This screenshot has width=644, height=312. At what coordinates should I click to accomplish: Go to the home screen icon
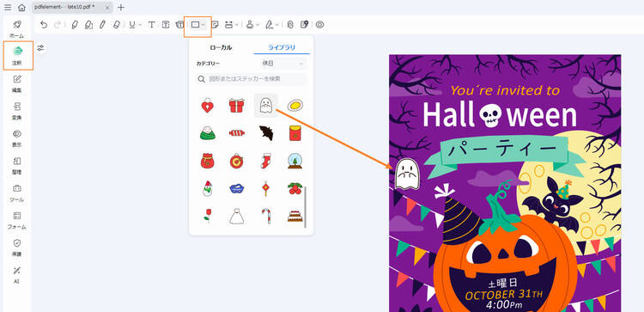click(21, 8)
